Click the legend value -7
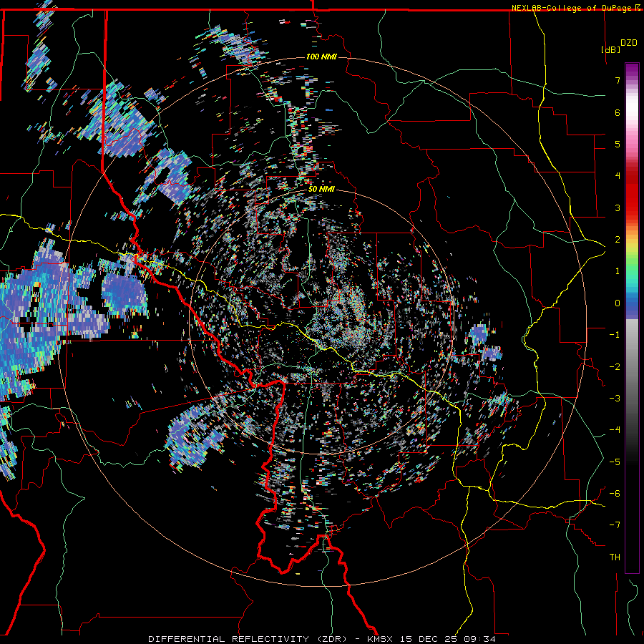The height and width of the screenshot is (644, 644). 615,525
